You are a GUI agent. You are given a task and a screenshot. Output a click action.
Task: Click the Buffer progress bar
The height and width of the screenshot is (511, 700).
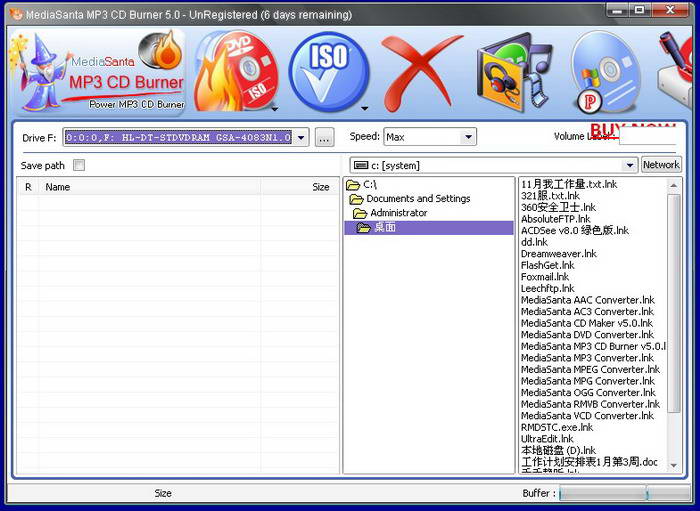point(624,493)
